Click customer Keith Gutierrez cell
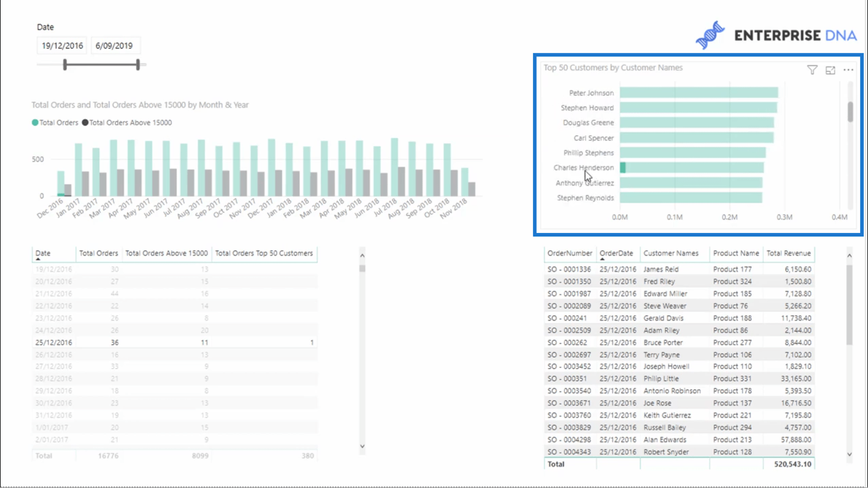This screenshot has width=868, height=488. [667, 415]
